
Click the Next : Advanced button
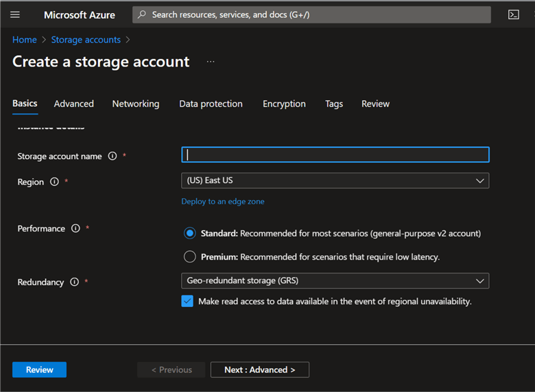point(259,370)
